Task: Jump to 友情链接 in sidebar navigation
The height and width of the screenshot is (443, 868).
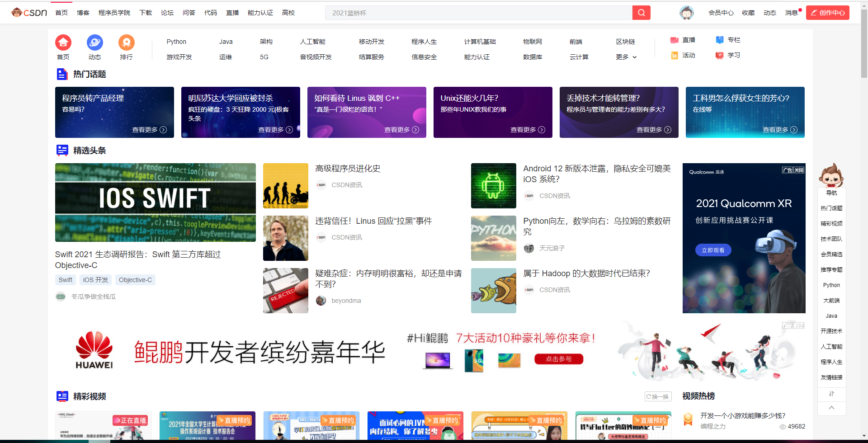Action: (831, 377)
